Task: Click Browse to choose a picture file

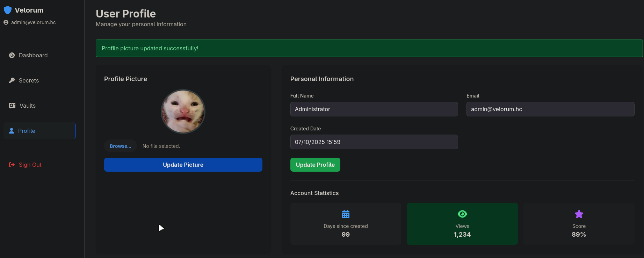Action: (120, 146)
